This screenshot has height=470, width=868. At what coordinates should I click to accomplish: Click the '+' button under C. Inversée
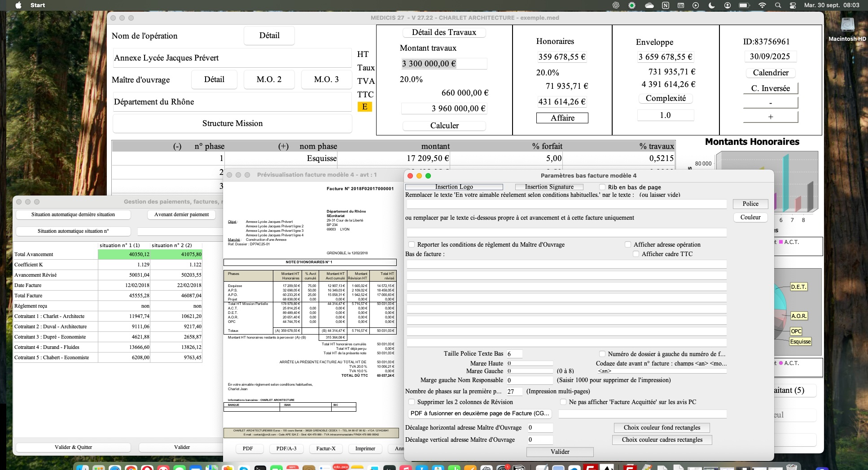771,117
